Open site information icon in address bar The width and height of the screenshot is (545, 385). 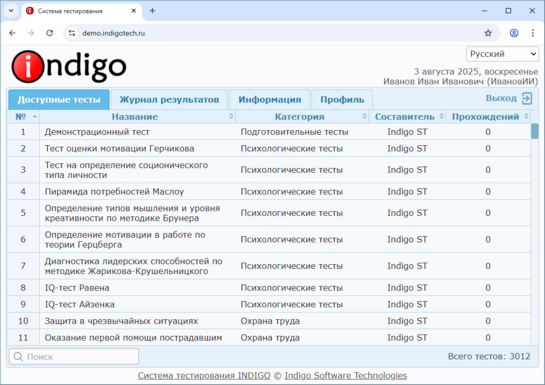[72, 33]
